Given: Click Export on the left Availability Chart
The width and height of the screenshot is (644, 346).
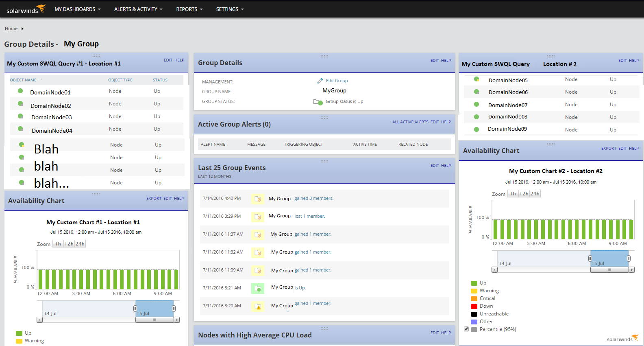Looking at the screenshot, I should (154, 199).
